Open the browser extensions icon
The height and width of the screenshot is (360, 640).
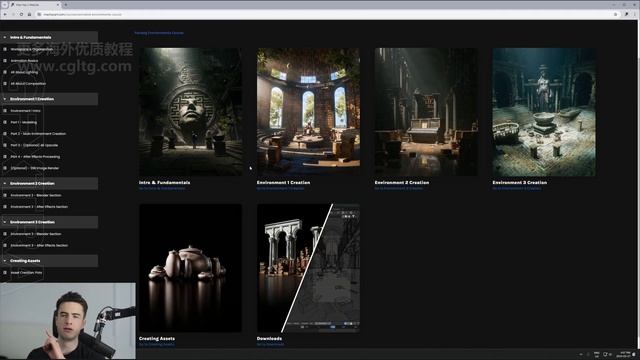[626, 14]
